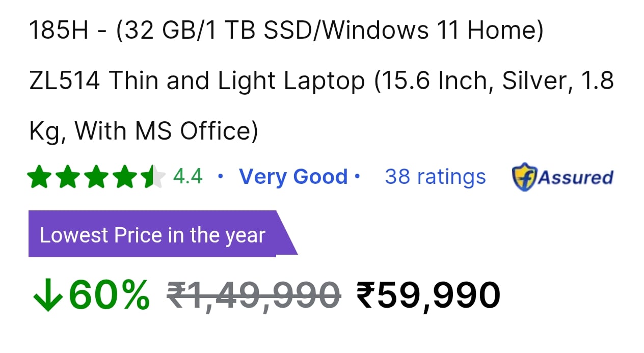
Task: Open the 38 ratings link
Action: (436, 177)
